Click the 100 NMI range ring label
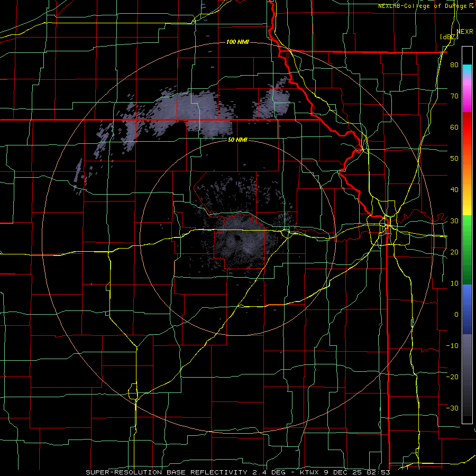476x476 pixels. 237,42
